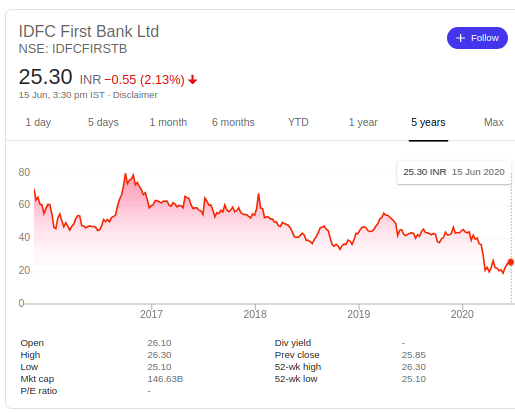Switch to the Max tab
The image size is (515, 413).
494,122
